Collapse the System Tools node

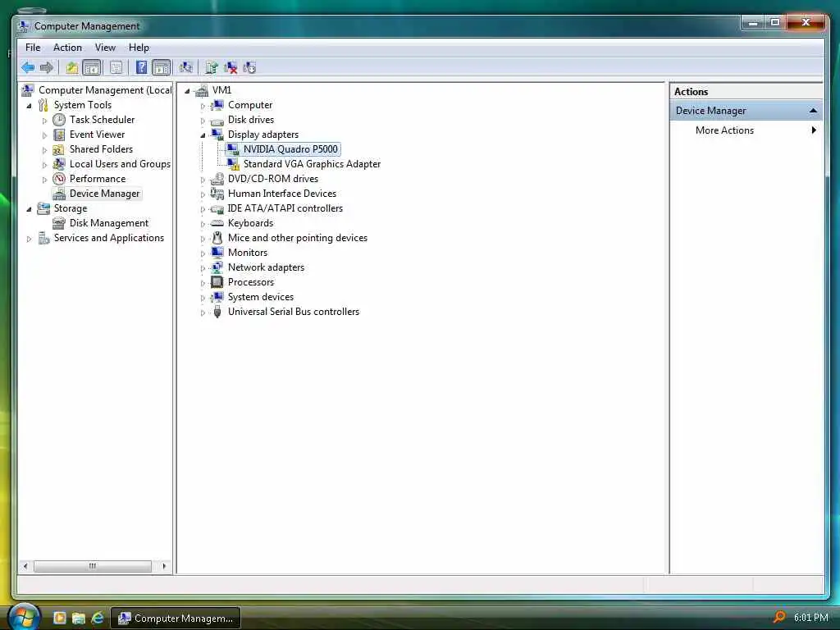pos(30,106)
